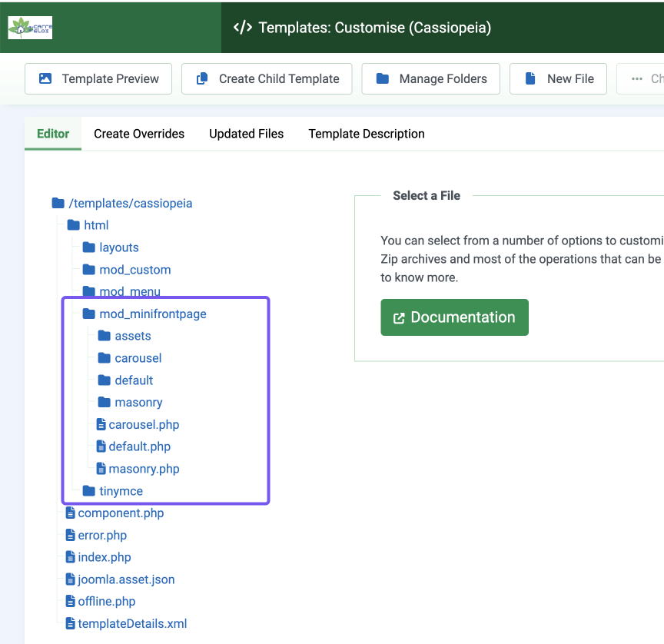The width and height of the screenshot is (664, 644).
Task: Open the Updated Files tab
Action: [246, 134]
